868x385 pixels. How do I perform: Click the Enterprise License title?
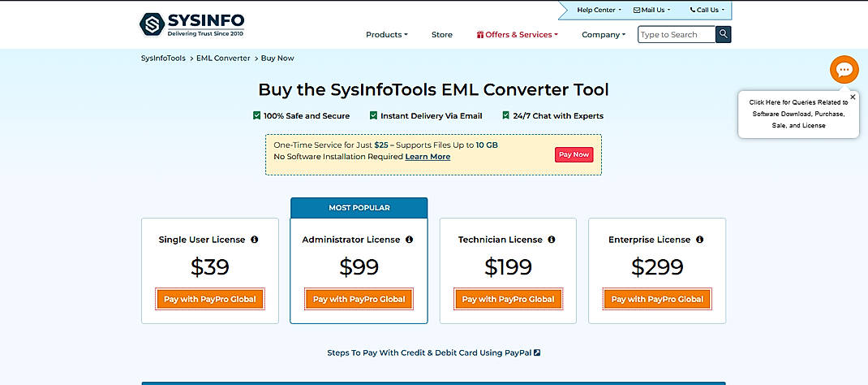[x=649, y=240]
